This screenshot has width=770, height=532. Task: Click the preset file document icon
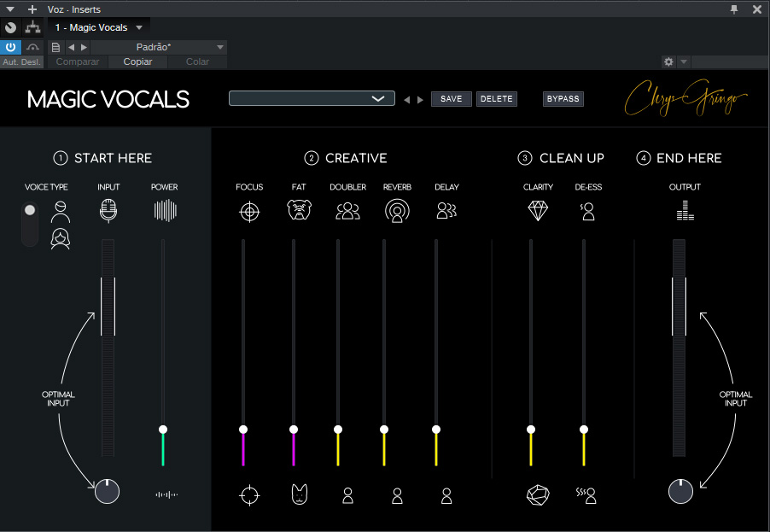(x=55, y=47)
